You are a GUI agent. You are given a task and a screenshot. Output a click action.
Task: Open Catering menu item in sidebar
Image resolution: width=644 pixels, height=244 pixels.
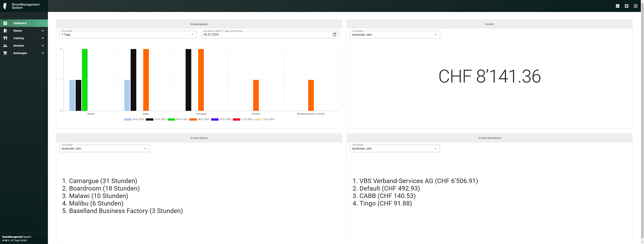coord(19,38)
